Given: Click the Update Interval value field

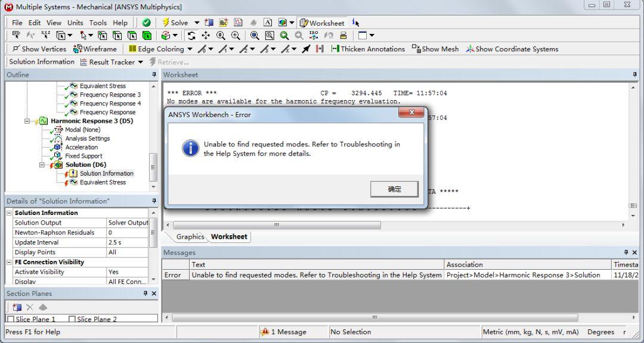Looking at the screenshot, I should (x=128, y=242).
